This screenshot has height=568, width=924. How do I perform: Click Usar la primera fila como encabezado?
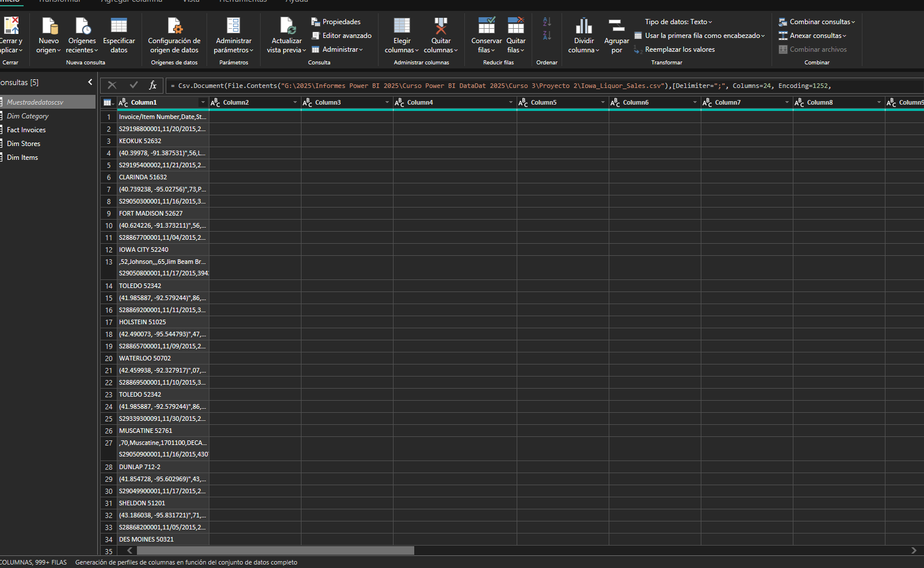702,36
